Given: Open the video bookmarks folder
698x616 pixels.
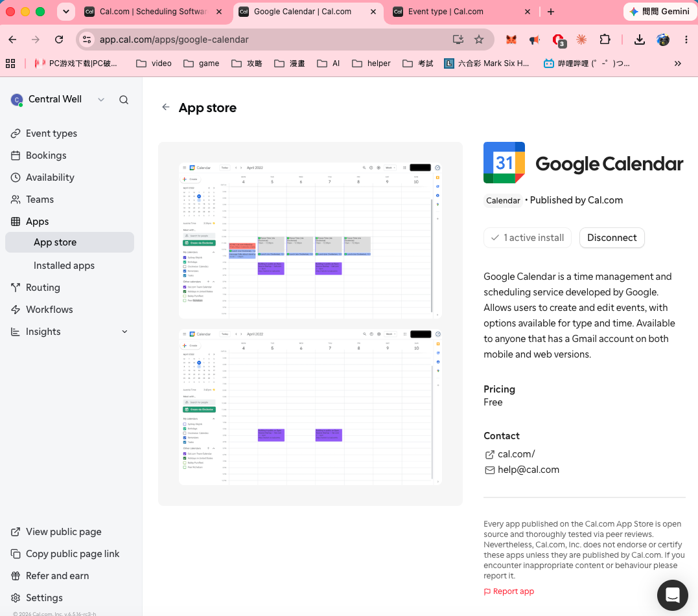Looking at the screenshot, I should [154, 63].
